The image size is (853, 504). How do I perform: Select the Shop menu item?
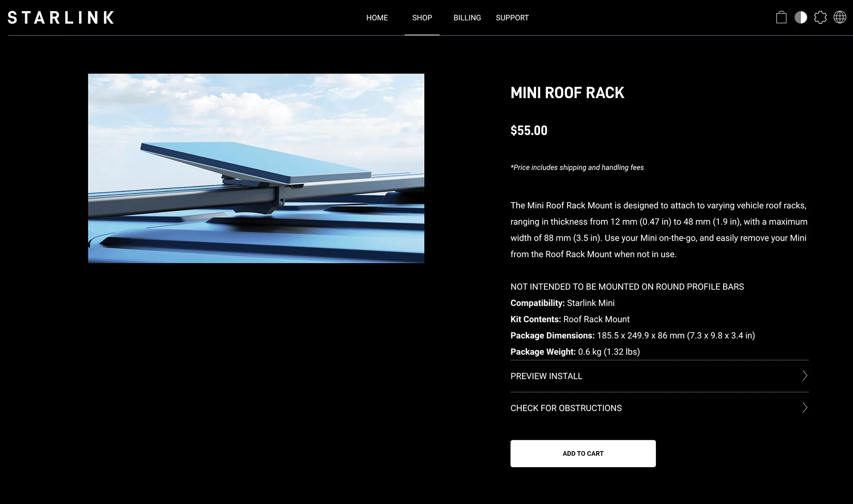point(422,18)
